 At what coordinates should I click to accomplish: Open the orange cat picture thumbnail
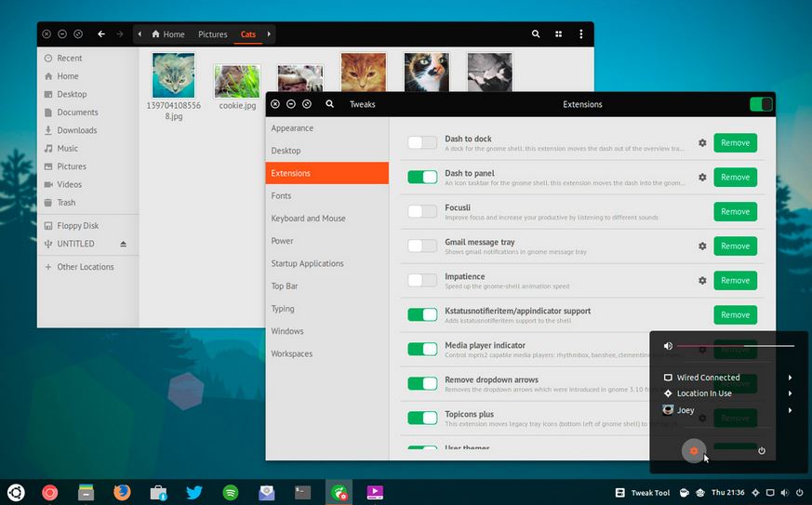coord(364,72)
